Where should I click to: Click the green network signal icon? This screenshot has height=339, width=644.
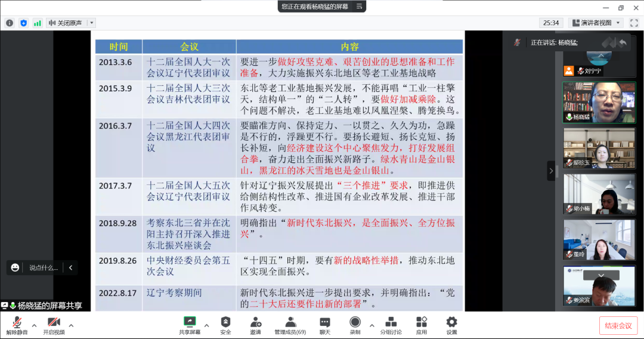[38, 23]
